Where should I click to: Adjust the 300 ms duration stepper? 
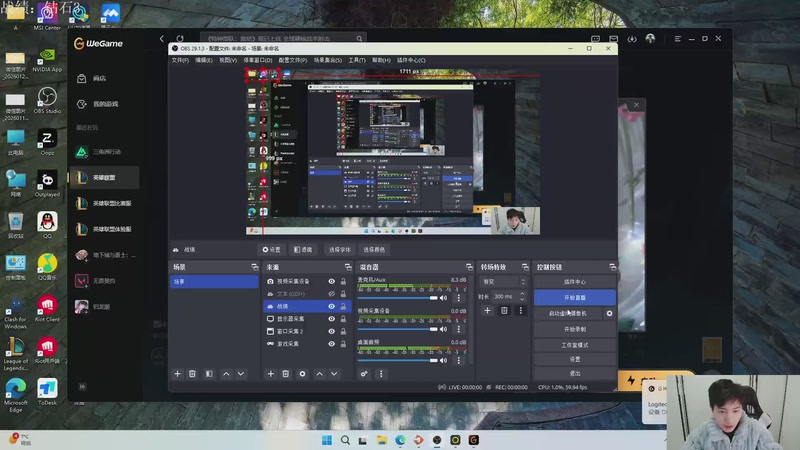point(522,296)
